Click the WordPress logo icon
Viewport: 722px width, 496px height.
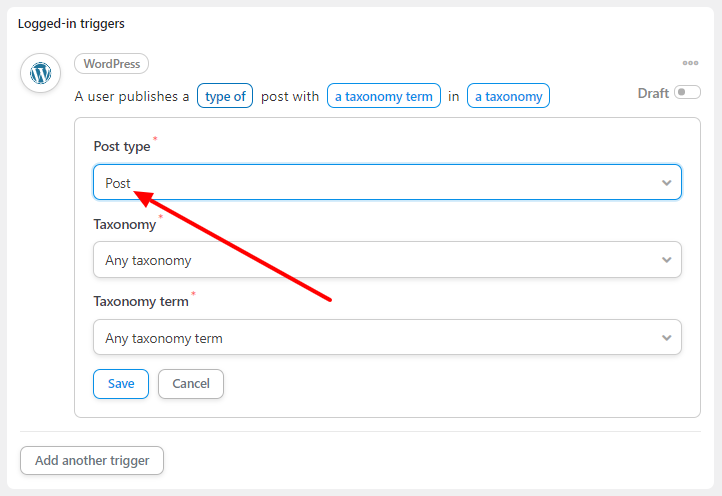click(41, 73)
